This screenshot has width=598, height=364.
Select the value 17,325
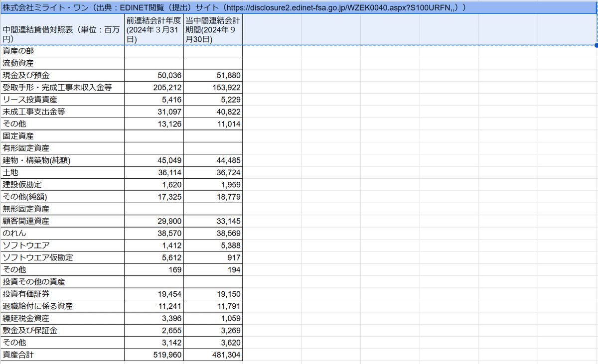pyautogui.click(x=154, y=197)
